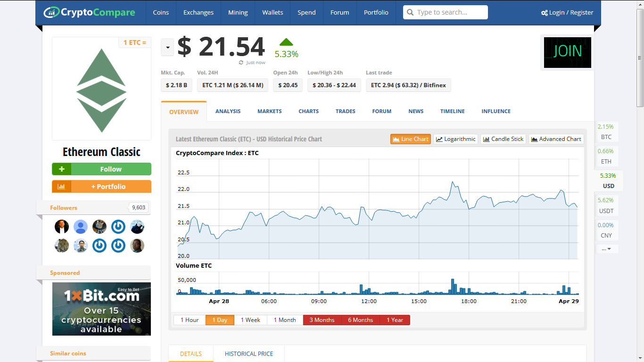Switch chart to Logarithmic mode
The height and width of the screenshot is (362, 644).
pos(455,139)
